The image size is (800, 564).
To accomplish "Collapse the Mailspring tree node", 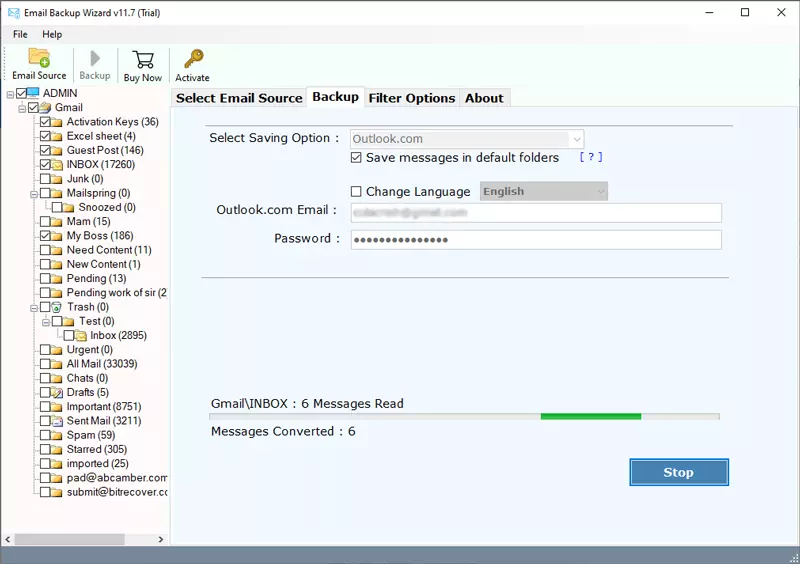I will tap(34, 194).
